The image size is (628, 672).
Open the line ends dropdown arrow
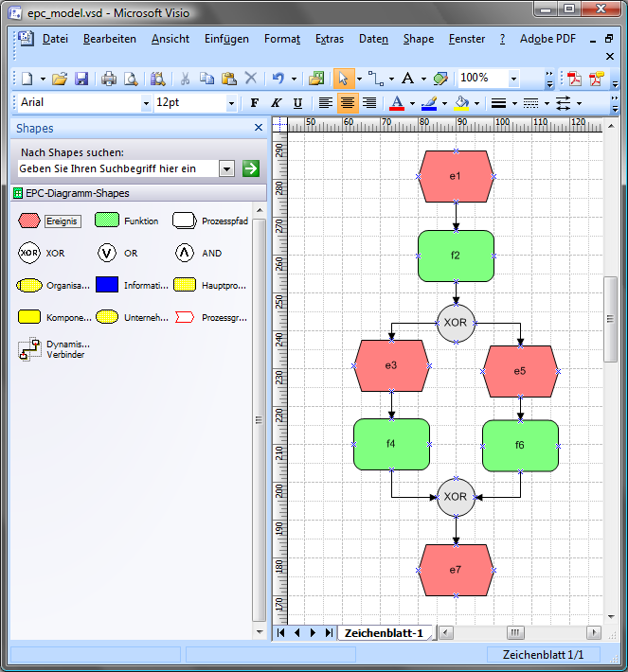[x=579, y=103]
